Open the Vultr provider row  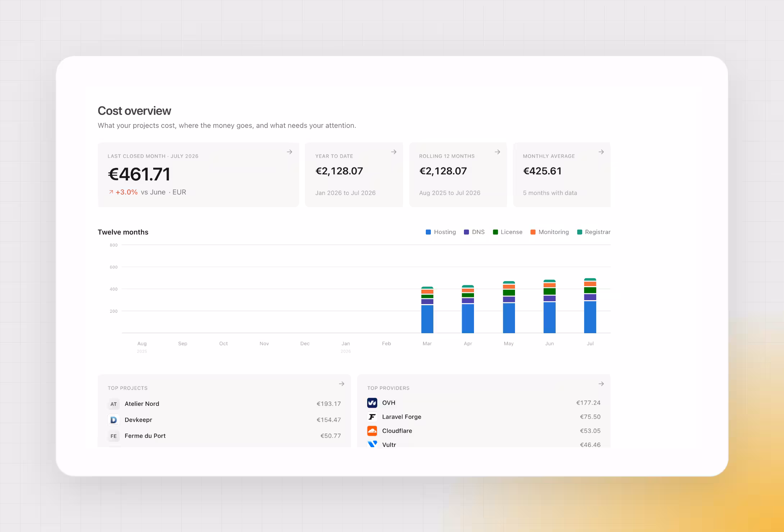(484, 444)
